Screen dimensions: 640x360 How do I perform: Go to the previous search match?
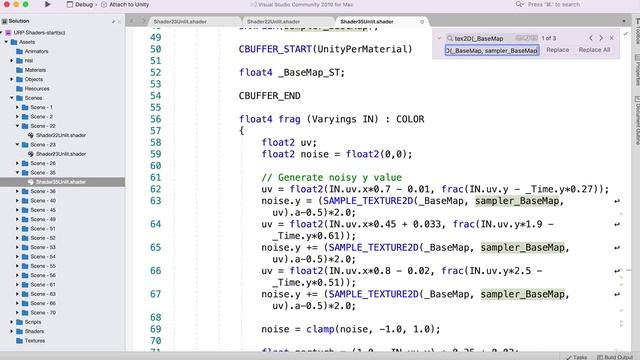[591, 38]
